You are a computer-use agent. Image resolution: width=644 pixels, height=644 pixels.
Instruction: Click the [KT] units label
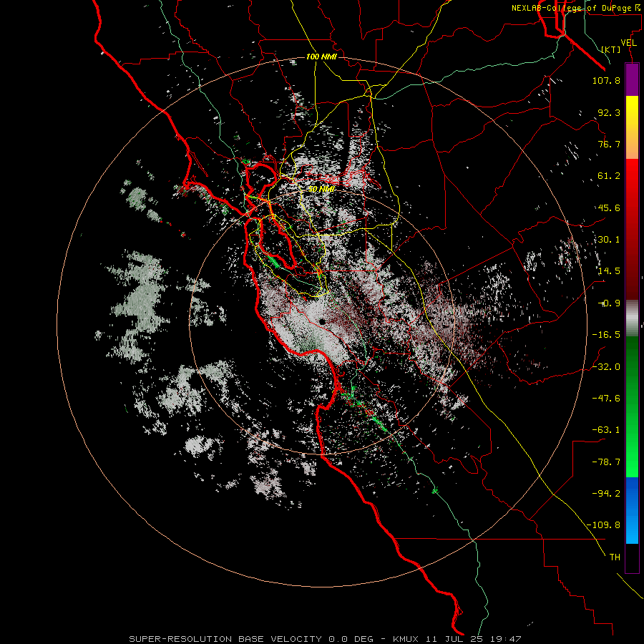(x=611, y=49)
